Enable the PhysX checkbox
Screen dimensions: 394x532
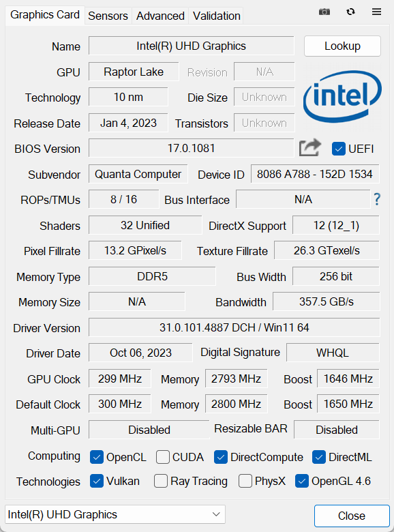point(245,481)
